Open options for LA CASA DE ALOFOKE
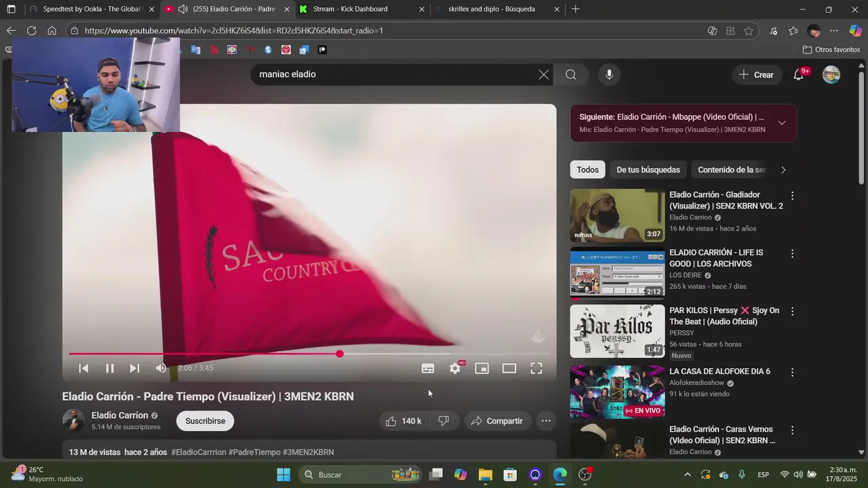Screen dimensions: 868x488 [792, 372]
